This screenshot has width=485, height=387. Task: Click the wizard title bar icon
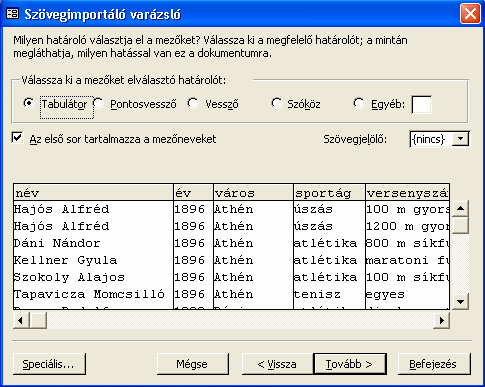click(13, 14)
